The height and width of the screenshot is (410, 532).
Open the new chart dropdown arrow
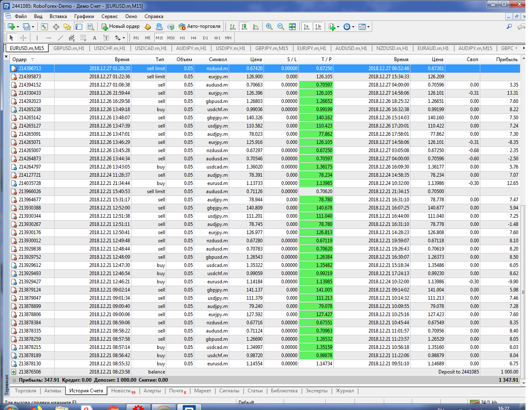tap(18, 27)
